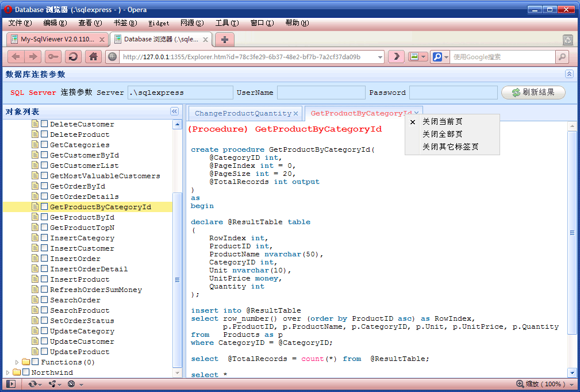The height and width of the screenshot is (392, 580).
Task: Click the image display mode icon
Action: (x=414, y=57)
